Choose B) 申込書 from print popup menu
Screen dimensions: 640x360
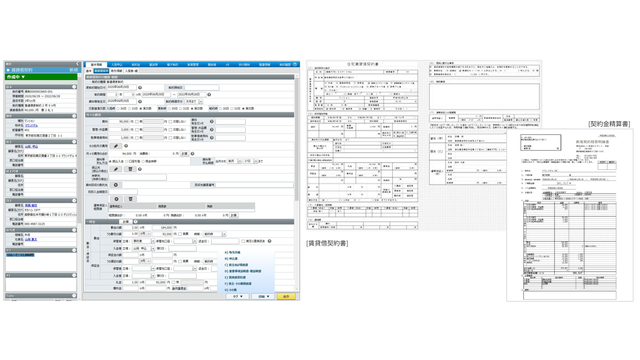pyautogui.click(x=231, y=259)
